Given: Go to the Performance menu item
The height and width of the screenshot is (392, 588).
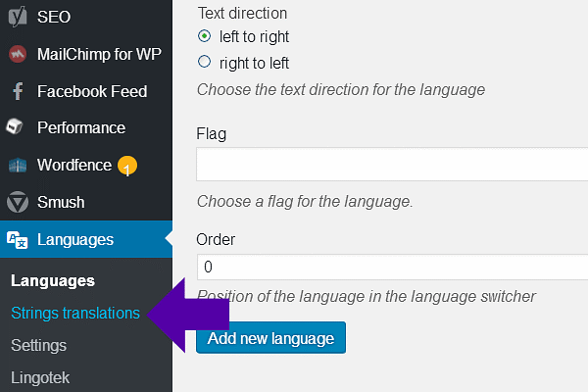Looking at the screenshot, I should point(81,127).
